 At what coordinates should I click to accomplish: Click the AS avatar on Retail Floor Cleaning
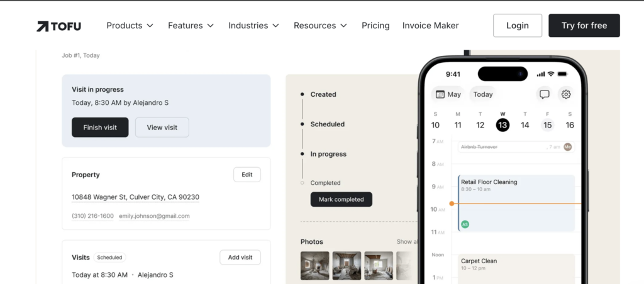(465, 224)
